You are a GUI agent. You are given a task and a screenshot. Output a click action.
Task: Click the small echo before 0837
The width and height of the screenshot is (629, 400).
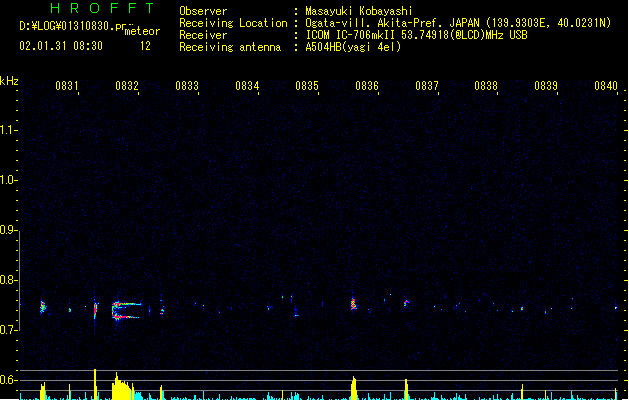(x=406, y=303)
